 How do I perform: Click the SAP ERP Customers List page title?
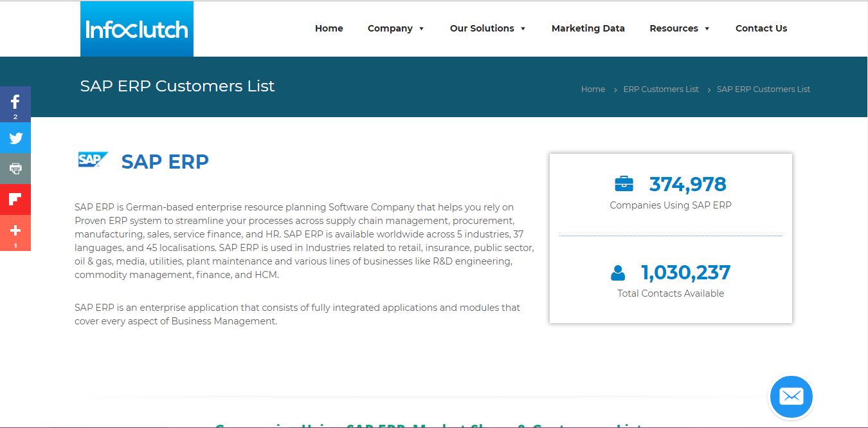(x=177, y=86)
